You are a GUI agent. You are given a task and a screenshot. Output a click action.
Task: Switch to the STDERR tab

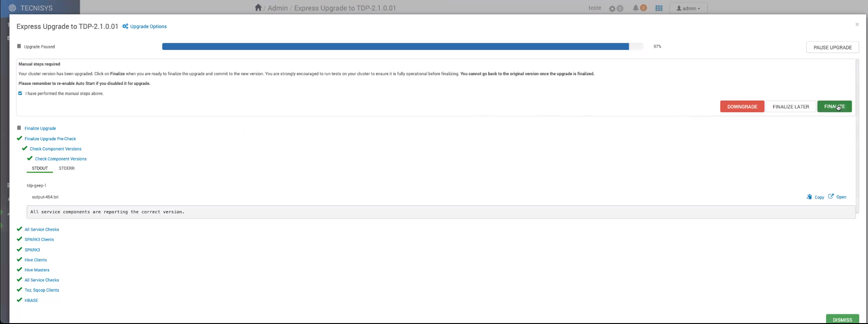(x=66, y=168)
